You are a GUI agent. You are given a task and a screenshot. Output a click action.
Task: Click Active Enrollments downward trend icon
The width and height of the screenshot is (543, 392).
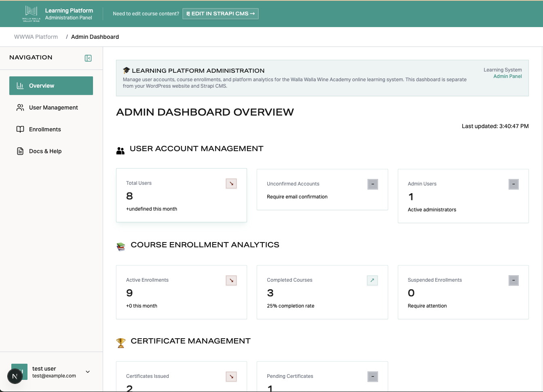point(231,280)
